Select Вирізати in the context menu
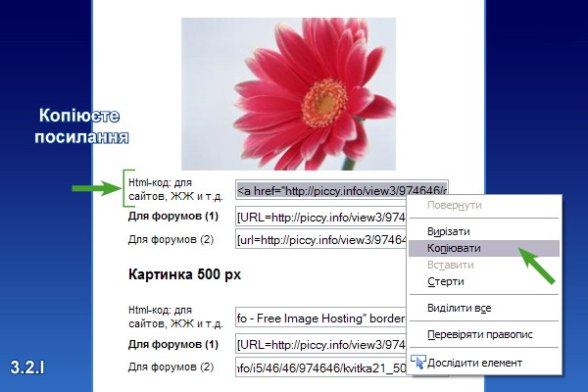Viewport: 588px width, 392px height. click(x=449, y=231)
